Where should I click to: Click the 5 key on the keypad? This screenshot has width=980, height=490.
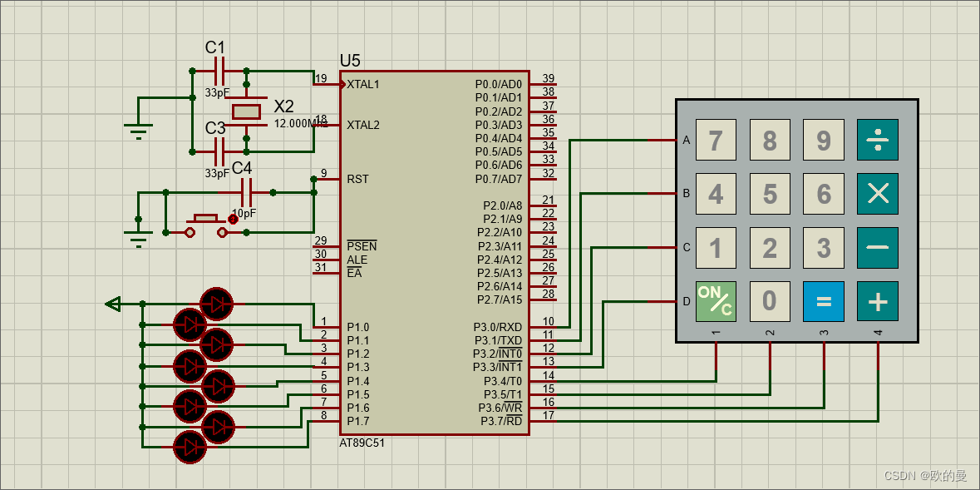770,194
